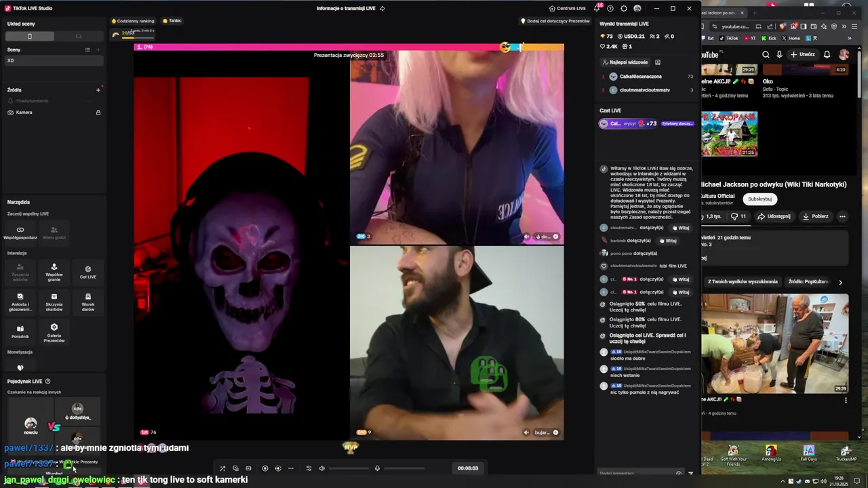
Task: Click share icon next to Informacje o transmisji LIVE
Action: point(382,8)
